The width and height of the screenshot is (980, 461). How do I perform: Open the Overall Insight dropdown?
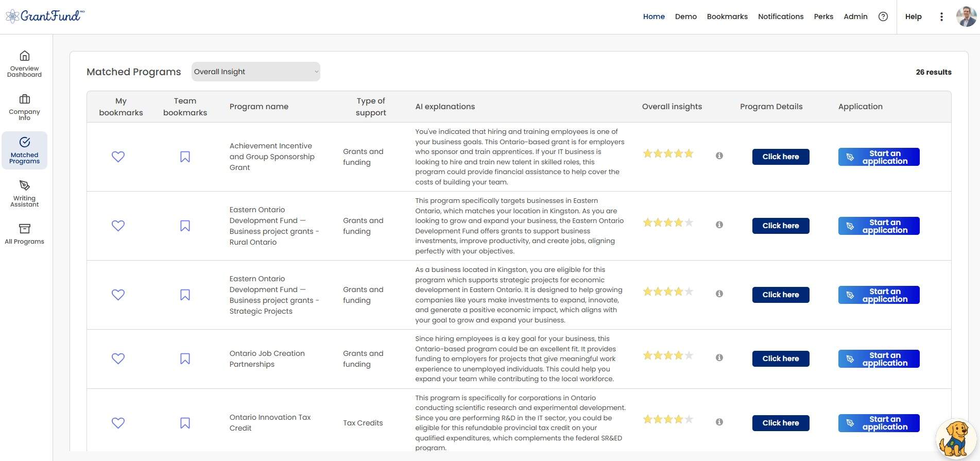pos(255,72)
